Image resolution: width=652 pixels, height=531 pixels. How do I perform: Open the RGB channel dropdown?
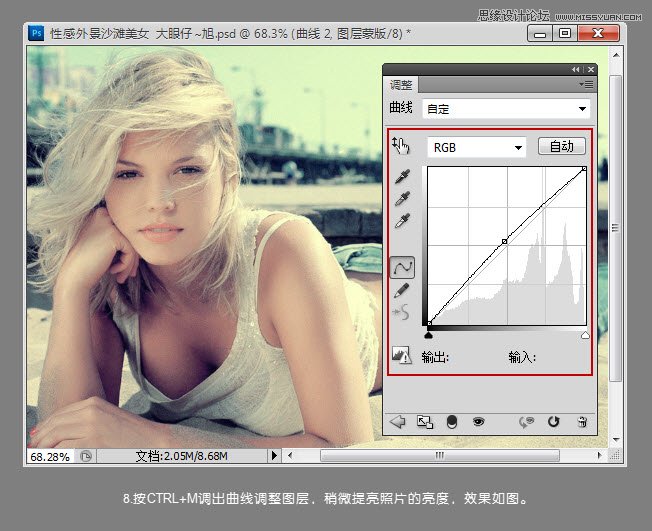477,147
